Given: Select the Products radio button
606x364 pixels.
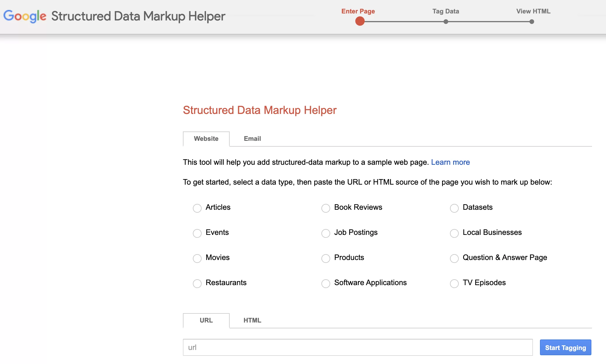Looking at the screenshot, I should [326, 258].
